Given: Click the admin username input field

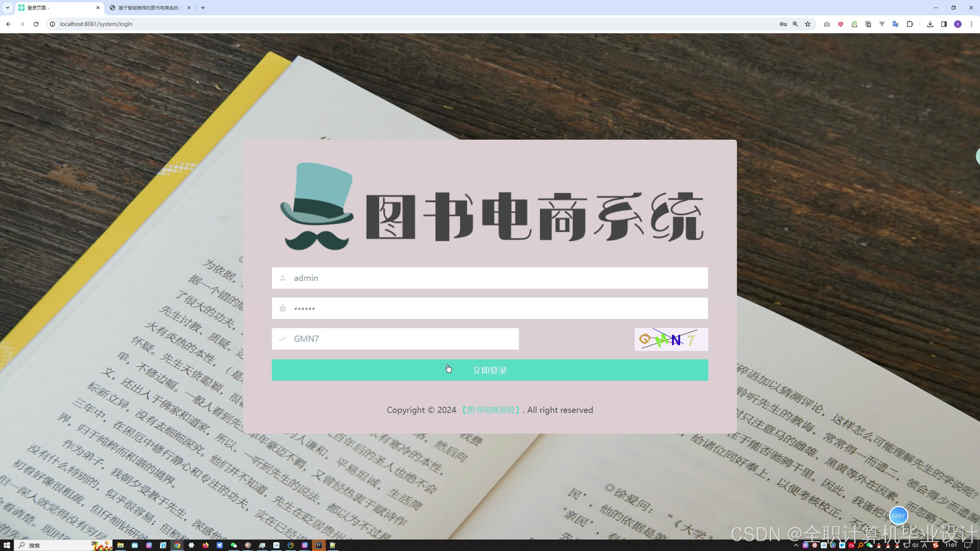Looking at the screenshot, I should pos(490,278).
